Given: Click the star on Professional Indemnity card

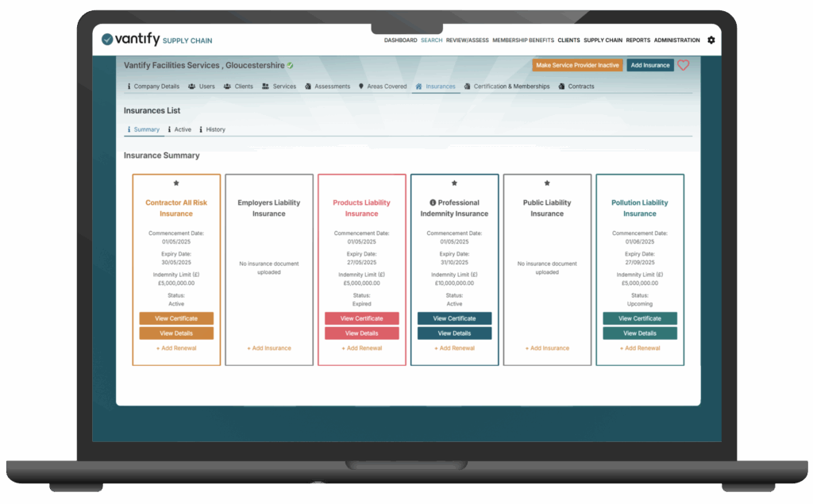Looking at the screenshot, I should tap(454, 183).
